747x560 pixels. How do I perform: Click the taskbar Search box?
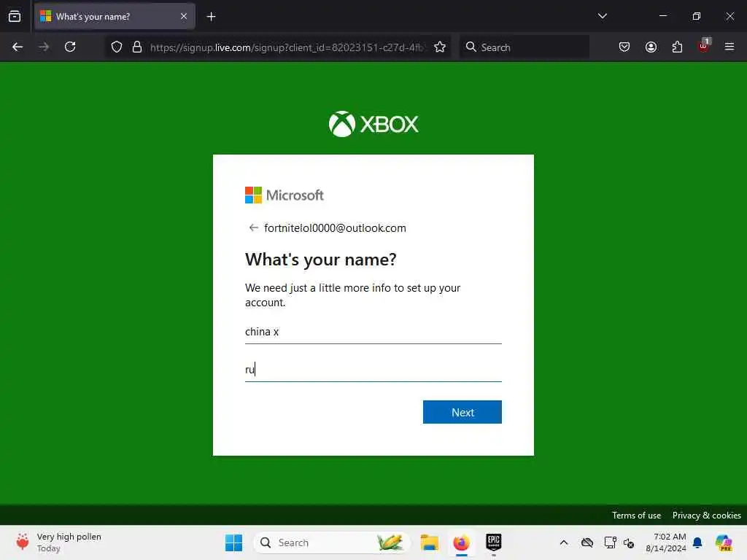coord(331,542)
